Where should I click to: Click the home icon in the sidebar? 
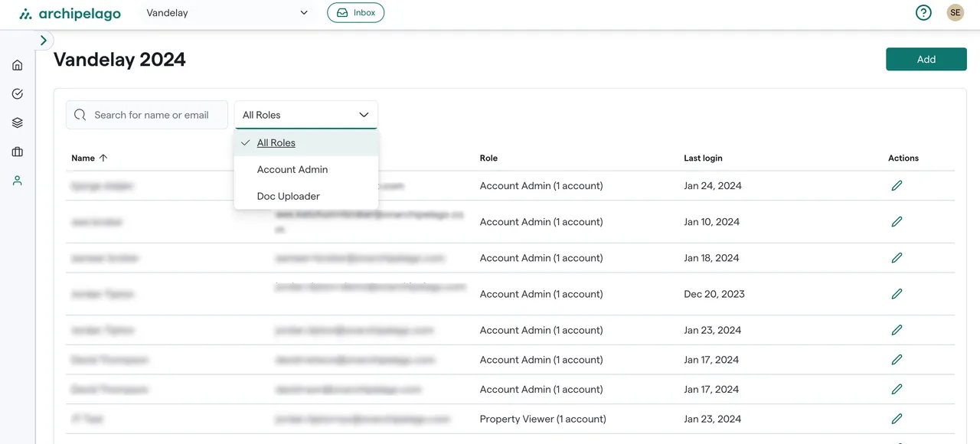click(18, 65)
